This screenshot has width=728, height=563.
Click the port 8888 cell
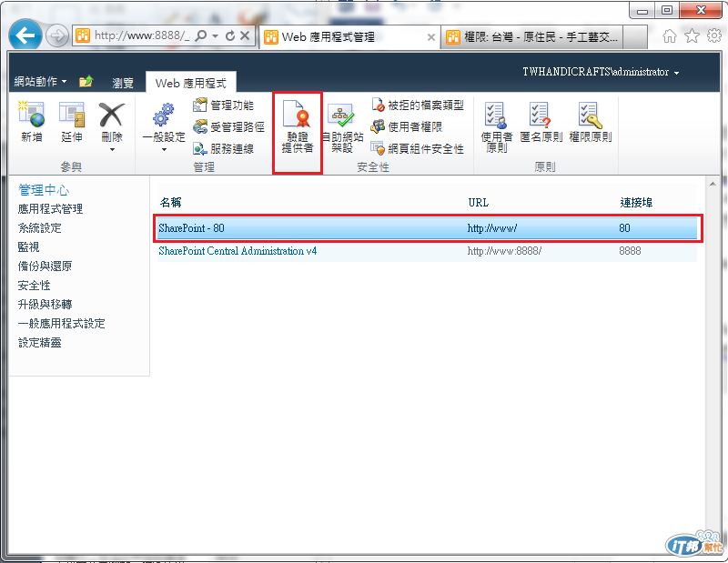(630, 251)
